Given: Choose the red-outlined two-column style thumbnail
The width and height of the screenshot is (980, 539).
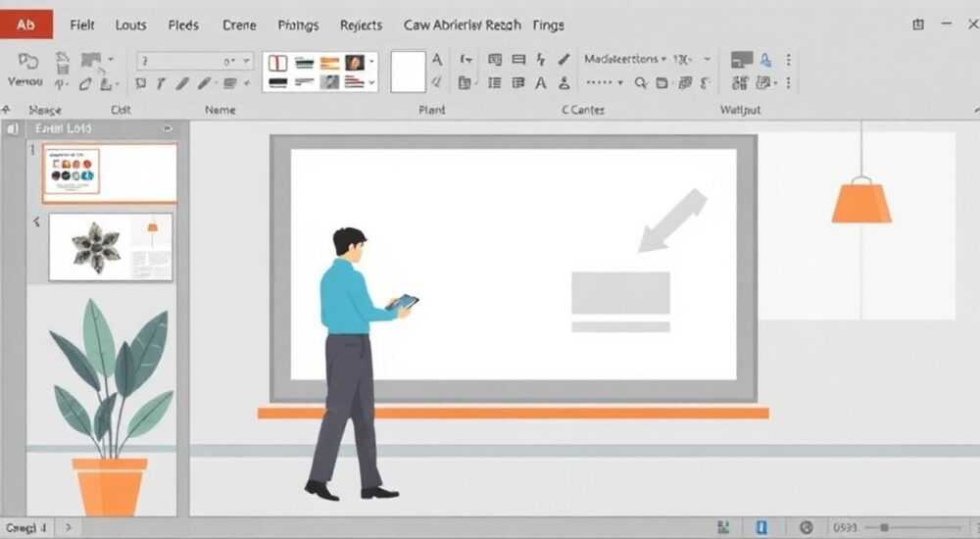Looking at the screenshot, I should (x=277, y=63).
